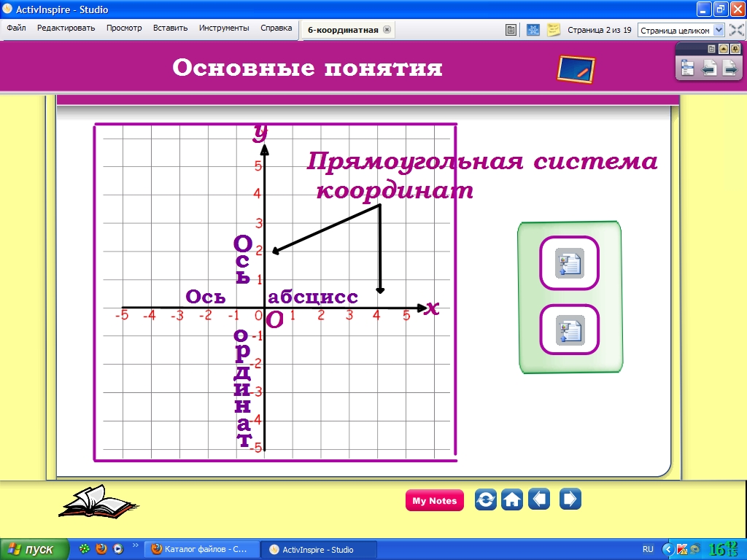The height and width of the screenshot is (560, 747).
Task: Open the yellow sticky notes icon
Action: click(554, 30)
